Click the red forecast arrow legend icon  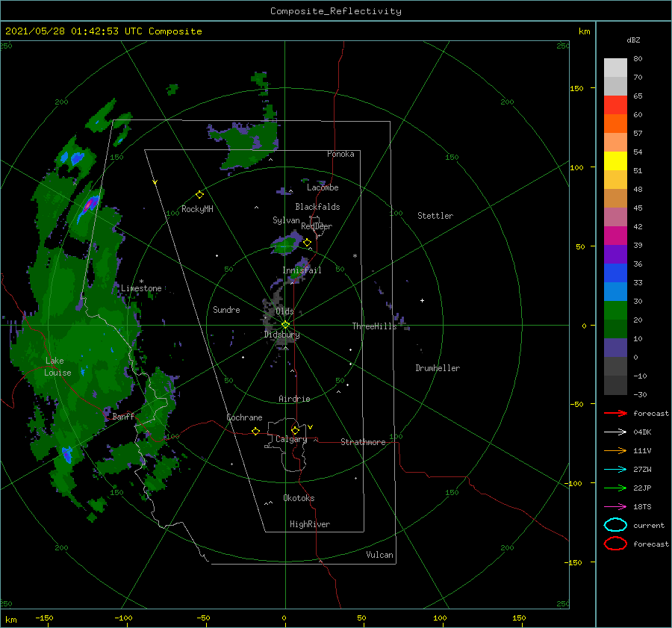tap(615, 413)
